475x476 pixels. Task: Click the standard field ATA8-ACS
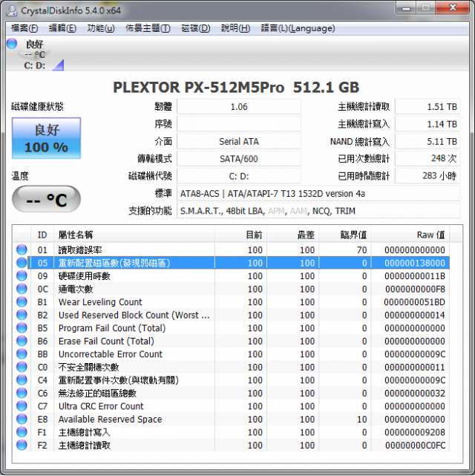318,193
